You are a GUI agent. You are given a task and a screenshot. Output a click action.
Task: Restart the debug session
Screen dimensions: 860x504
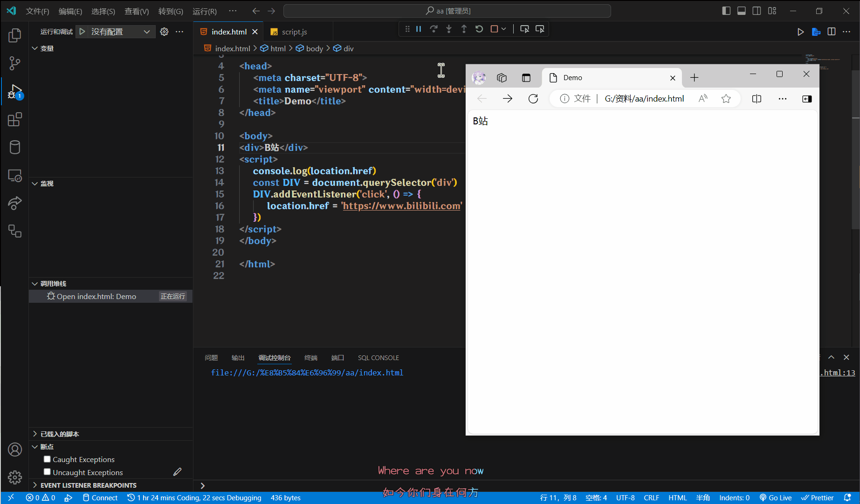point(479,29)
